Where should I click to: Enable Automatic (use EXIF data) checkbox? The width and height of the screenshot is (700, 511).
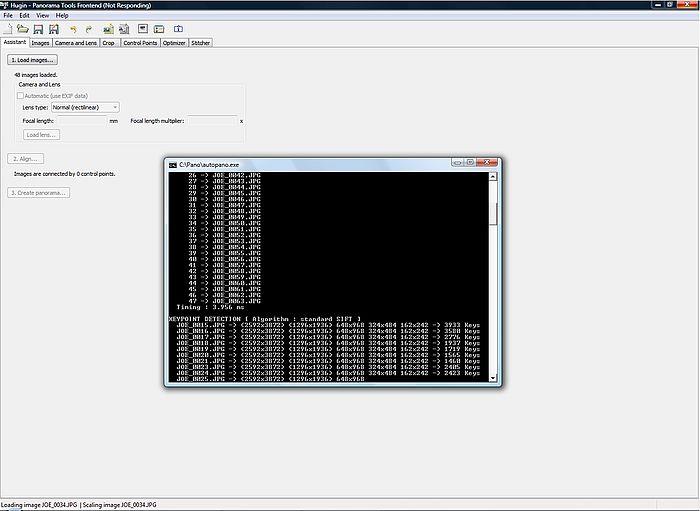pos(19,95)
